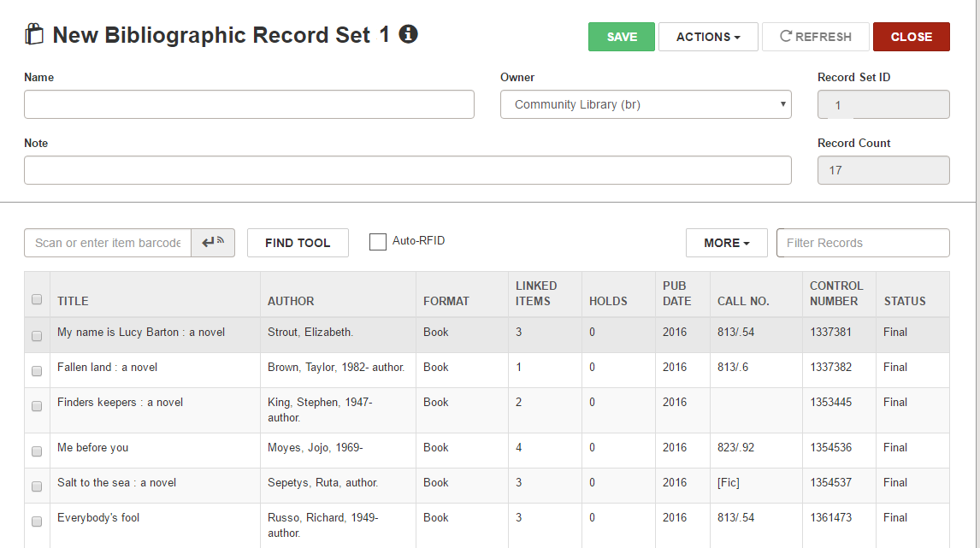The height and width of the screenshot is (548, 980).
Task: Save the bibliographic record set
Action: pos(621,37)
